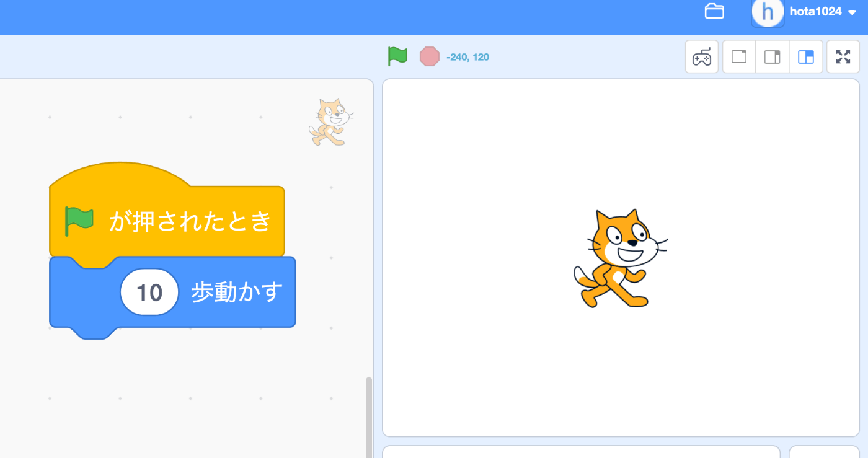Viewport: 868px width, 458px height.
Task: Click the green flag above the stage
Action: (397, 56)
